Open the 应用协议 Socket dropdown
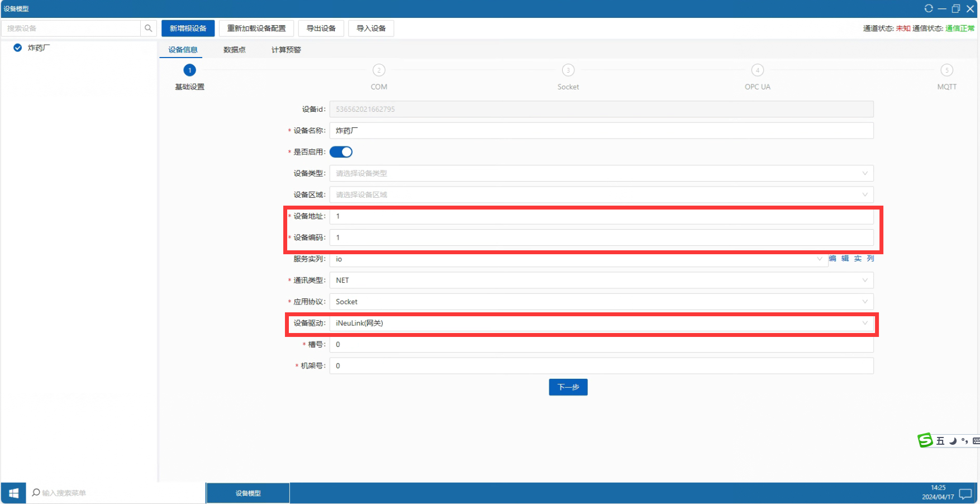Screen dimensions: 980x504 tap(601, 302)
